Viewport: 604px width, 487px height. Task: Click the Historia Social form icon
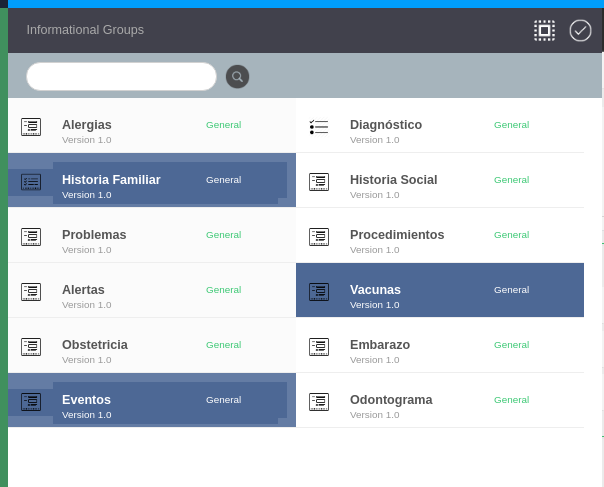(x=319, y=182)
